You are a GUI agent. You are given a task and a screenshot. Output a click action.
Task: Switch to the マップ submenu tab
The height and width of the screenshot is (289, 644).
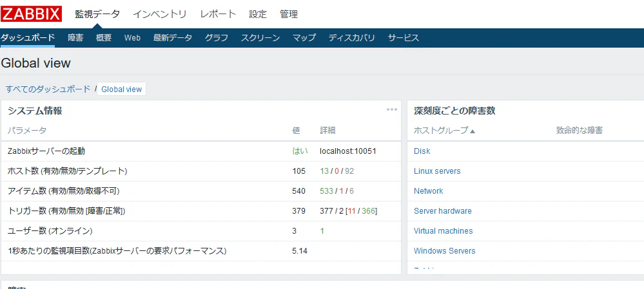304,38
